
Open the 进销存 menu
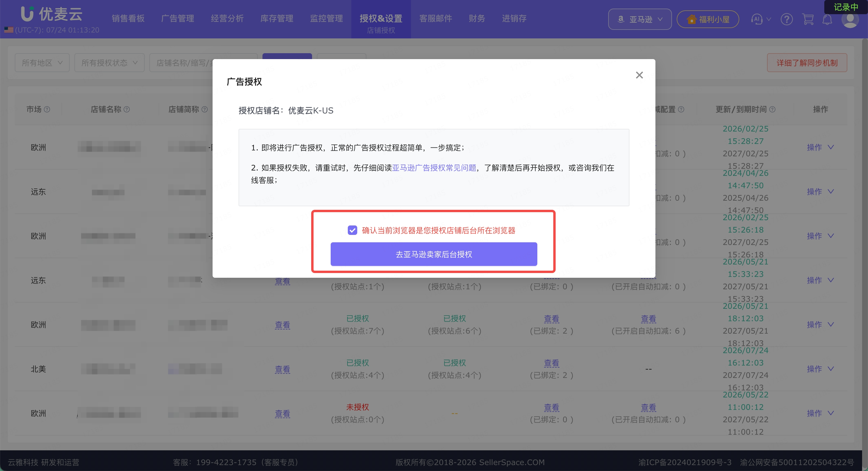514,19
